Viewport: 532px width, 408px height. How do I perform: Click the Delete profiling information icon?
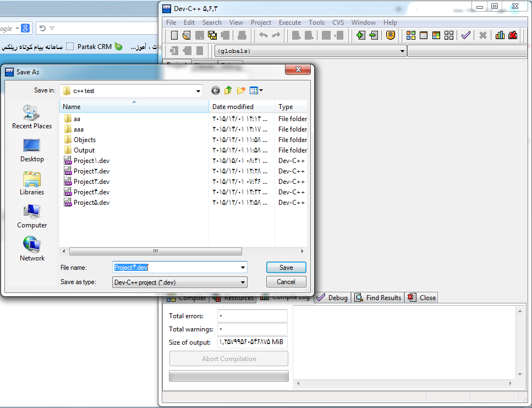(x=513, y=35)
